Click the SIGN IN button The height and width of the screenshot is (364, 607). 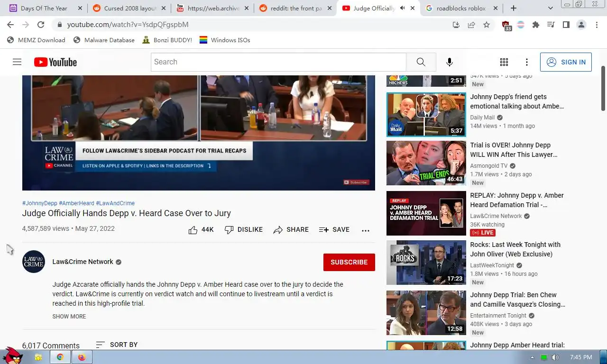566,62
